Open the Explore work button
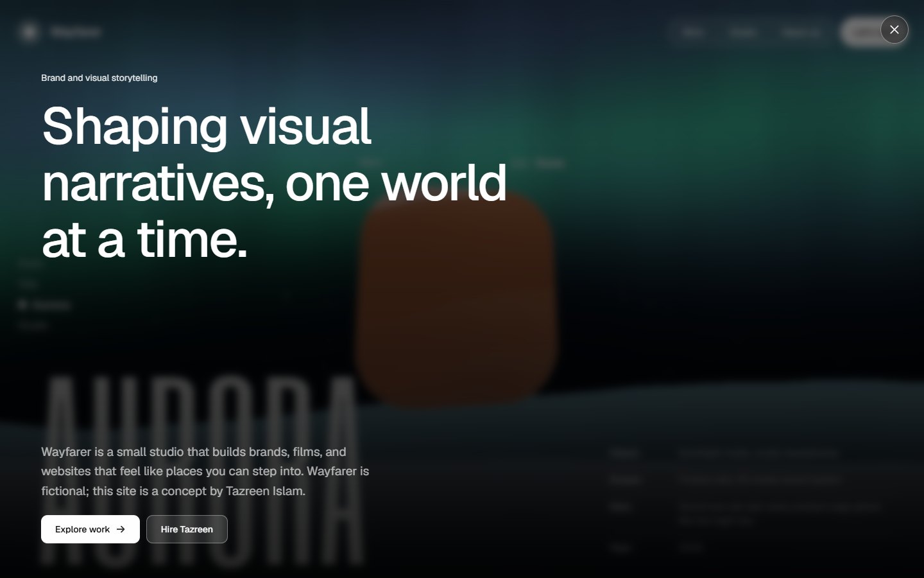This screenshot has width=924, height=578. pos(90,529)
